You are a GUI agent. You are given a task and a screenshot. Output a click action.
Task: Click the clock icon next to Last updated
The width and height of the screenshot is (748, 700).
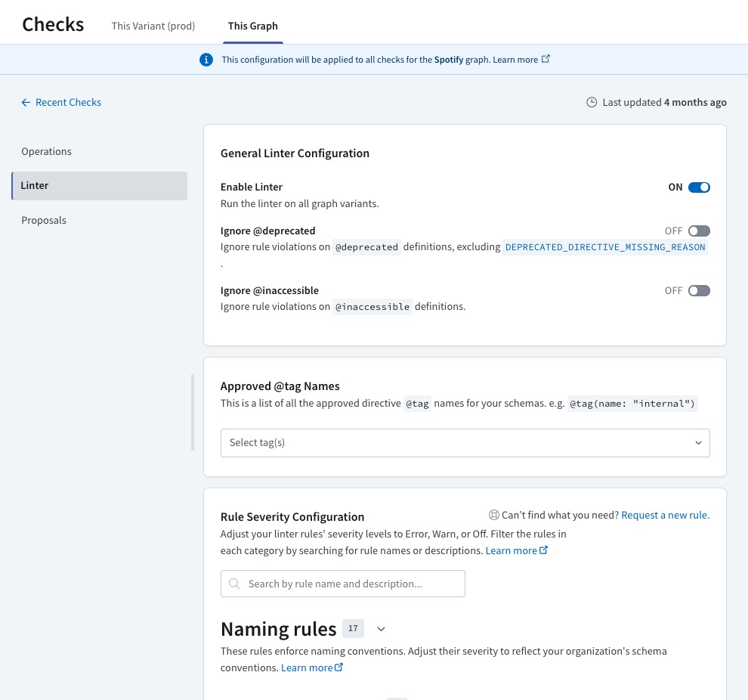[x=591, y=102]
